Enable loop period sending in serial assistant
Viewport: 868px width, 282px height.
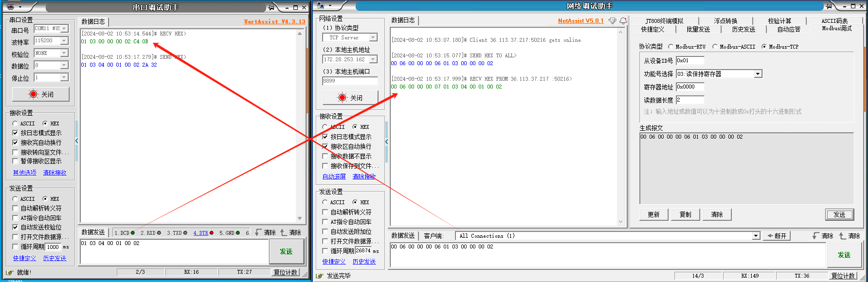tap(15, 247)
